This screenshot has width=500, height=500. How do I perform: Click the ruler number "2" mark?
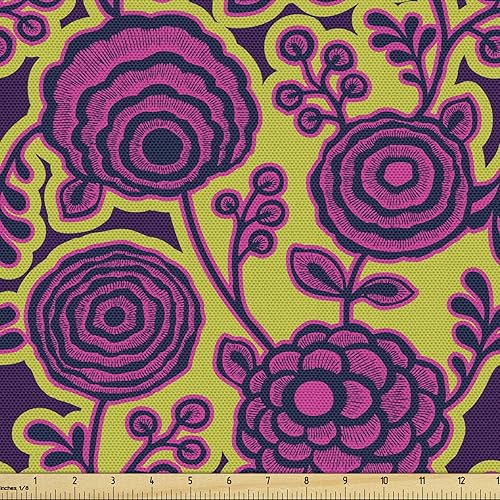[x=74, y=480]
